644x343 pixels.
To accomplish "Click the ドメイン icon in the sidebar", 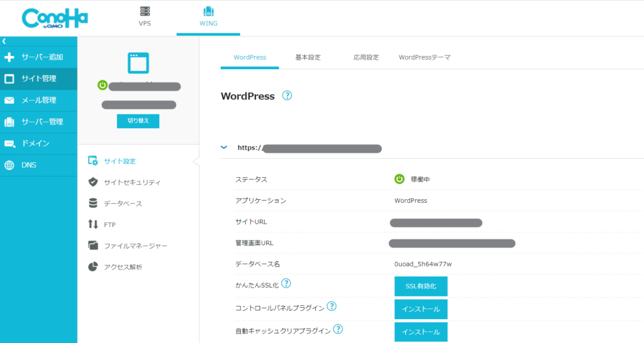I will tap(9, 144).
